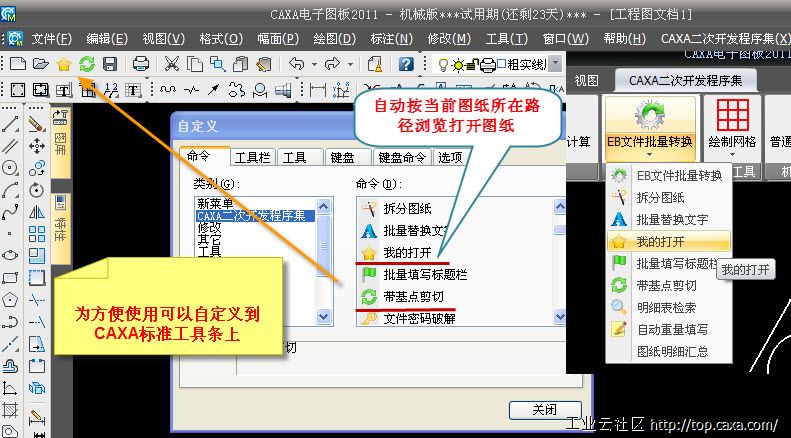This screenshot has width=791, height=438.
Task: Select the Erase brush tool
Action: 37,124
